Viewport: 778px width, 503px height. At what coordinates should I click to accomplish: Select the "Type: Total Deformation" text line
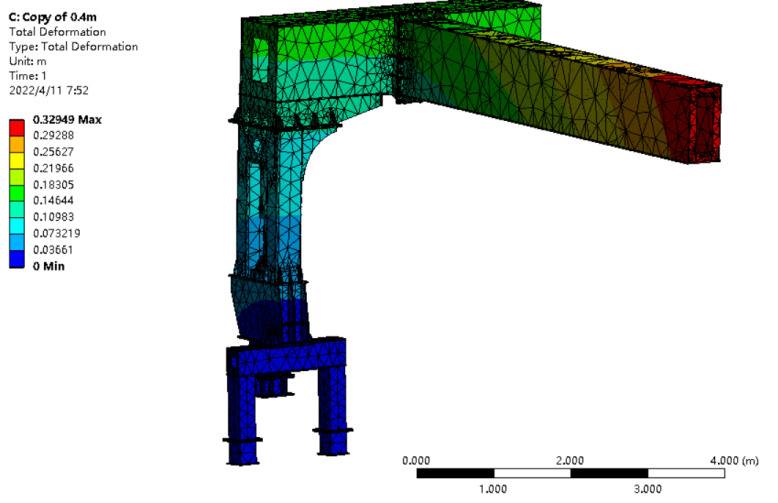[x=73, y=46]
